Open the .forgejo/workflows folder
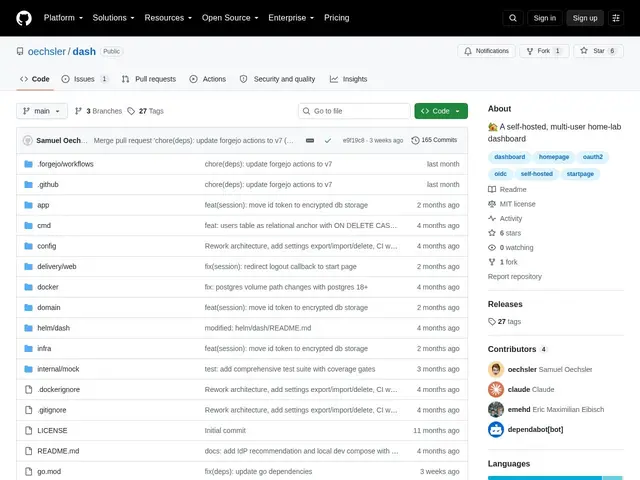 [x=65, y=164]
